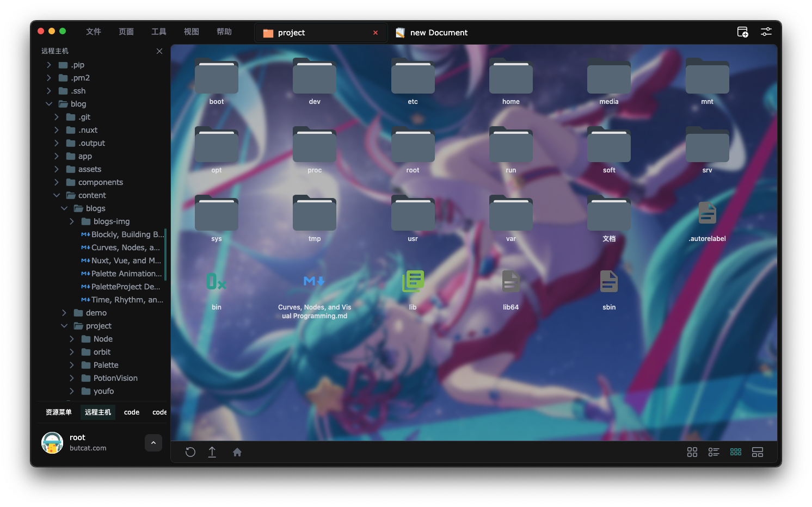Image resolution: width=812 pixels, height=507 pixels.
Task: Select the orbit folder in tree
Action: point(96,352)
